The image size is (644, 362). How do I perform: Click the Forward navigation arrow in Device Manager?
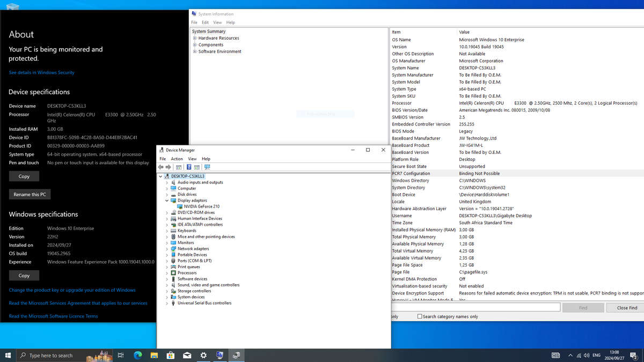point(167,167)
